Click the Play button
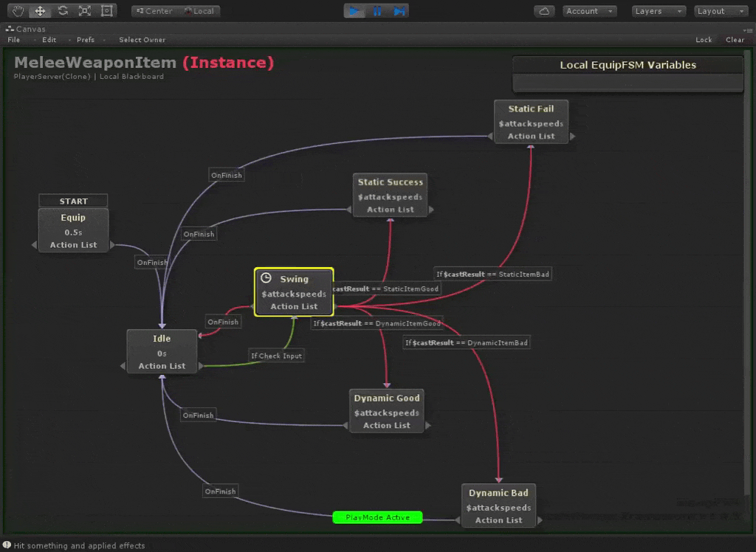This screenshot has height=552, width=756. [x=354, y=11]
